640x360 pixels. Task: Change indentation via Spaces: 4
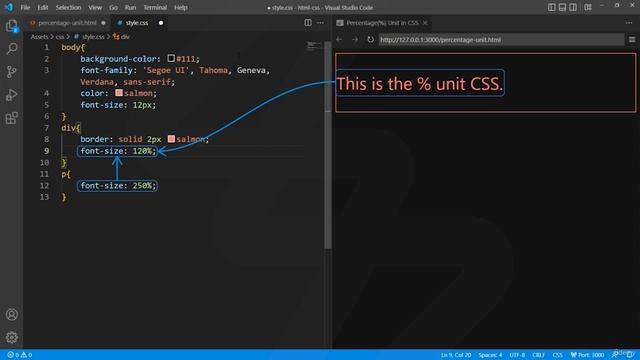(x=490, y=355)
